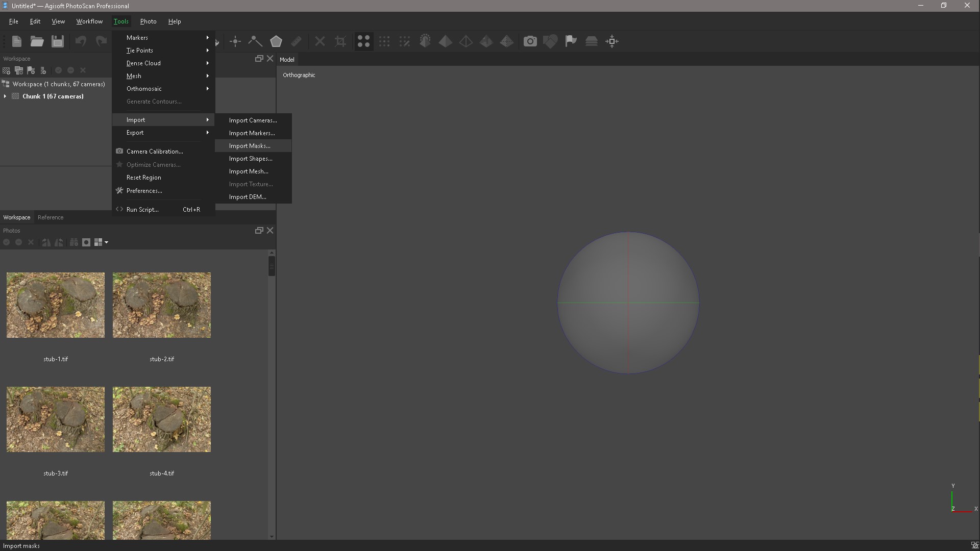Open Camera Calibration... dialog
Screen dimensions: 980x551
(155, 152)
